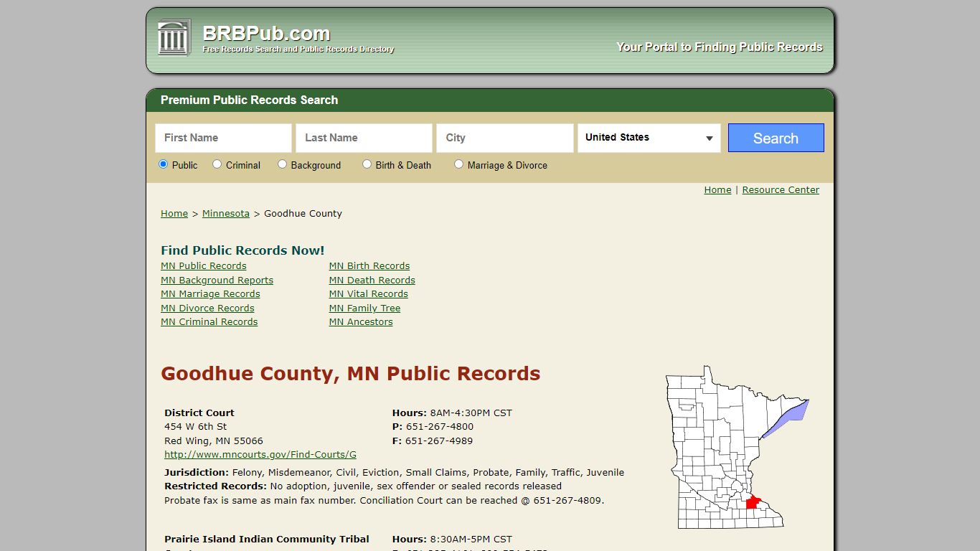The height and width of the screenshot is (551, 980).
Task: Go to Minnesota in the breadcrumb
Action: coord(226,214)
